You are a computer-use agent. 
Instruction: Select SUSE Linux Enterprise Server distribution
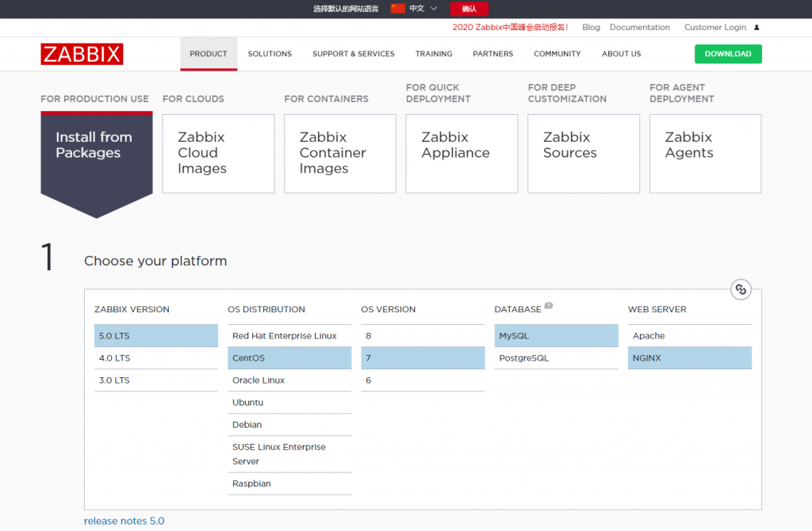[x=289, y=454]
